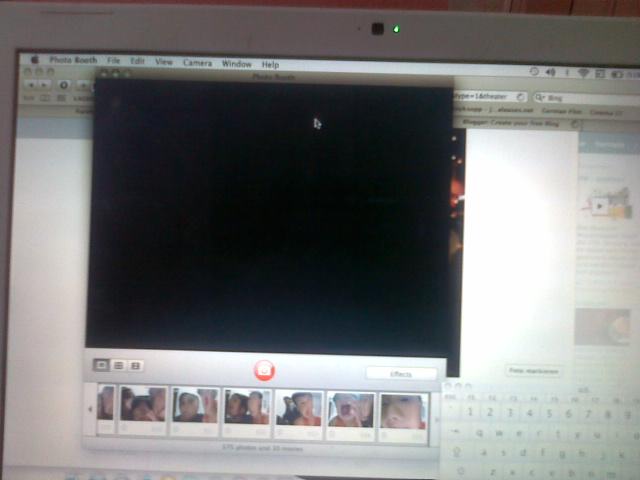Screen dimensions: 640x480
Task: Open the last close-up face thumbnail
Action: coord(404,417)
